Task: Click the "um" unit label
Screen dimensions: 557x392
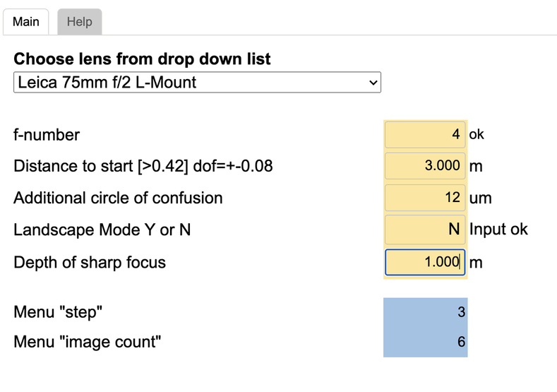Action: tap(480, 198)
